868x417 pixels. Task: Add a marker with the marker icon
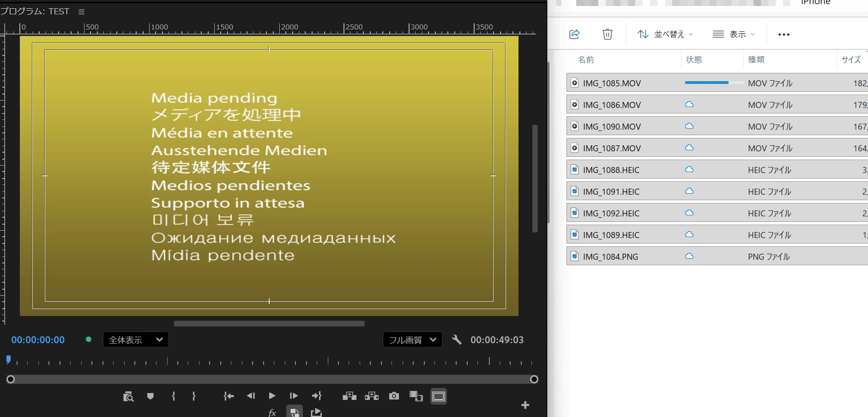[150, 396]
